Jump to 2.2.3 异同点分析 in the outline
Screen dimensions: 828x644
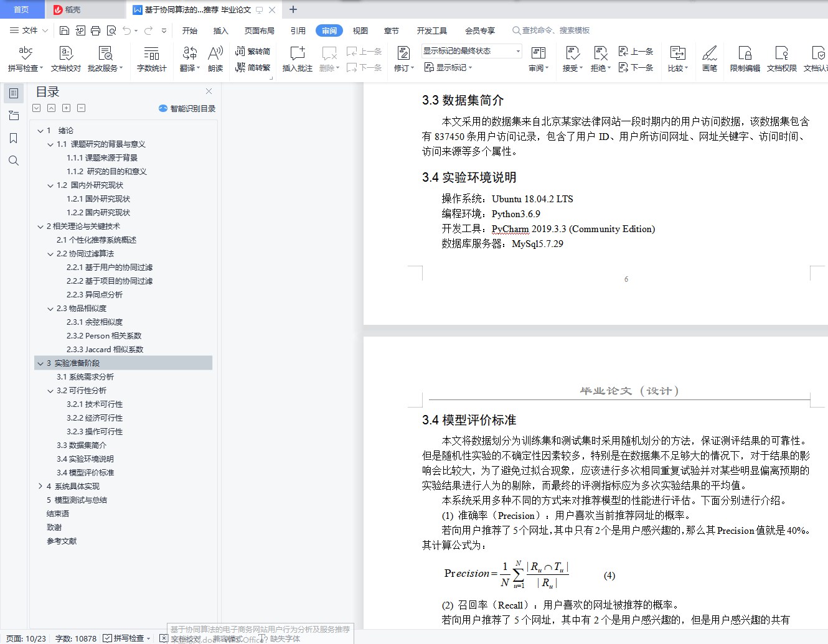(x=95, y=295)
